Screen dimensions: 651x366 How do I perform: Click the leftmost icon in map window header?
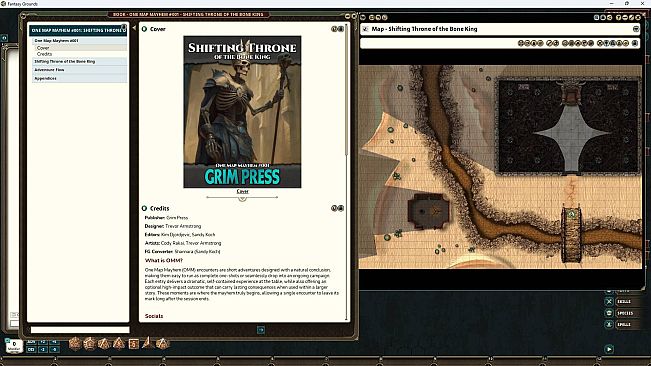pyautogui.click(x=363, y=17)
